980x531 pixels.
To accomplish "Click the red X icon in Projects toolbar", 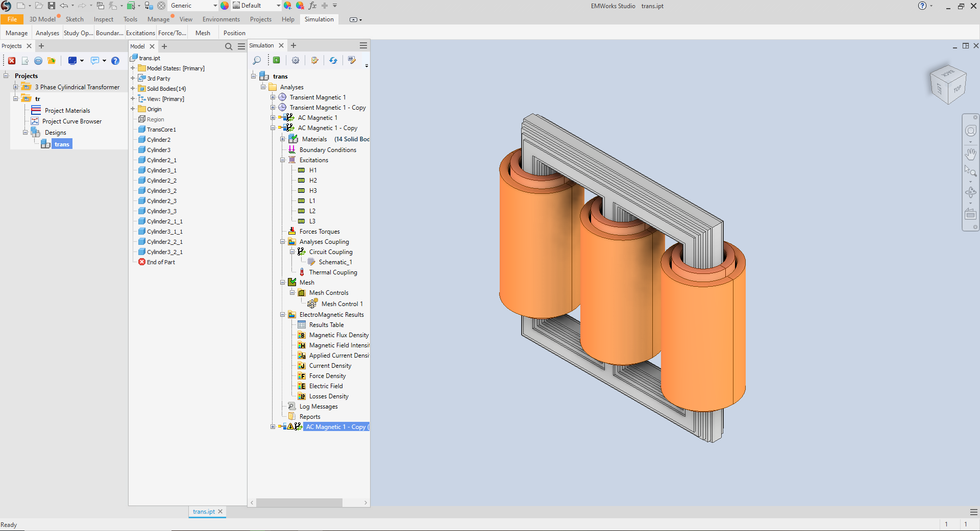I will coord(12,61).
